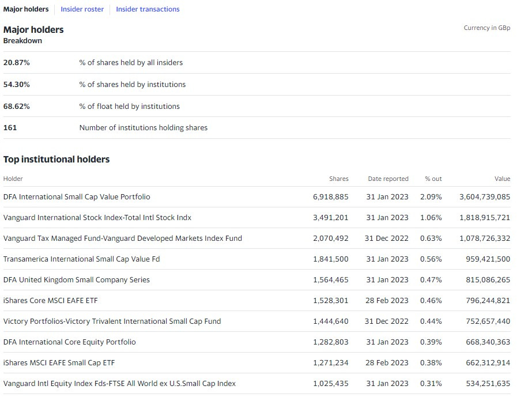Click the 1,078,726,332 value cell

pyautogui.click(x=485, y=238)
